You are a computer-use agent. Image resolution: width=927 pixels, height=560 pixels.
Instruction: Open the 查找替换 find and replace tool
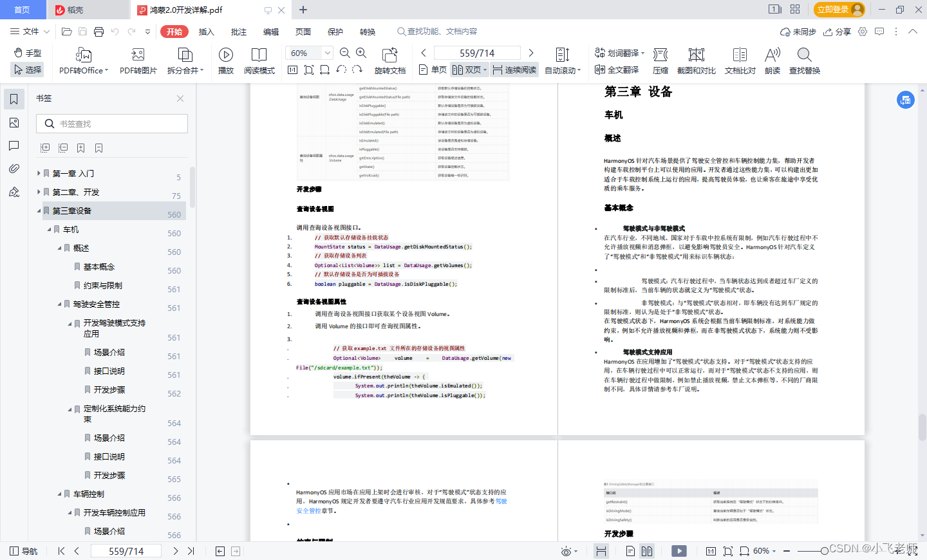tap(805, 61)
